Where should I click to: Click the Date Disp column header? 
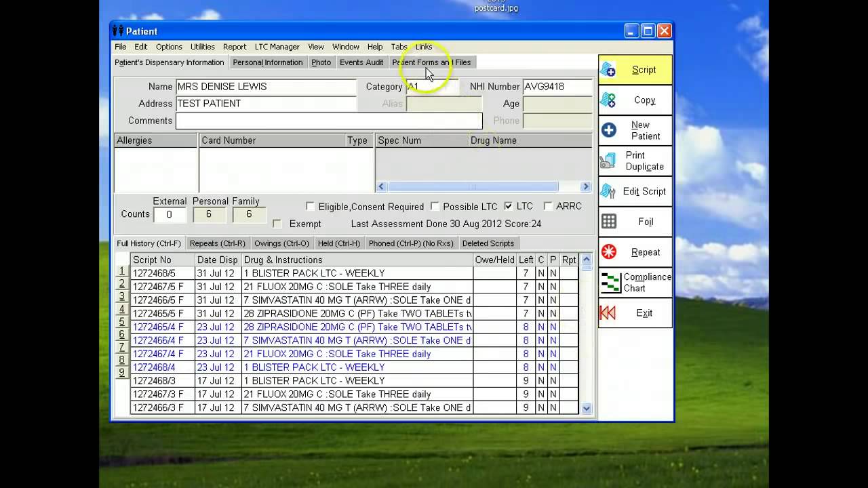coord(218,260)
